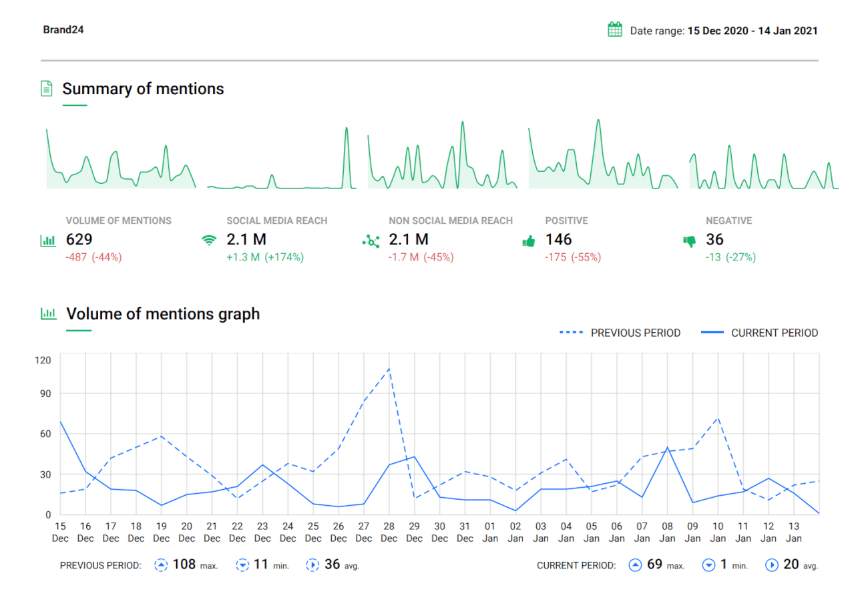Click the Non Social Media Reach network icon
The width and height of the screenshot is (868, 602).
[370, 241]
